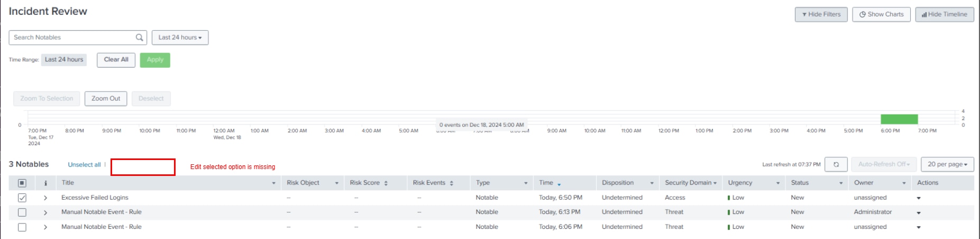Click the Administrator owner cell
Screen dimensions: 980x239
click(873, 212)
